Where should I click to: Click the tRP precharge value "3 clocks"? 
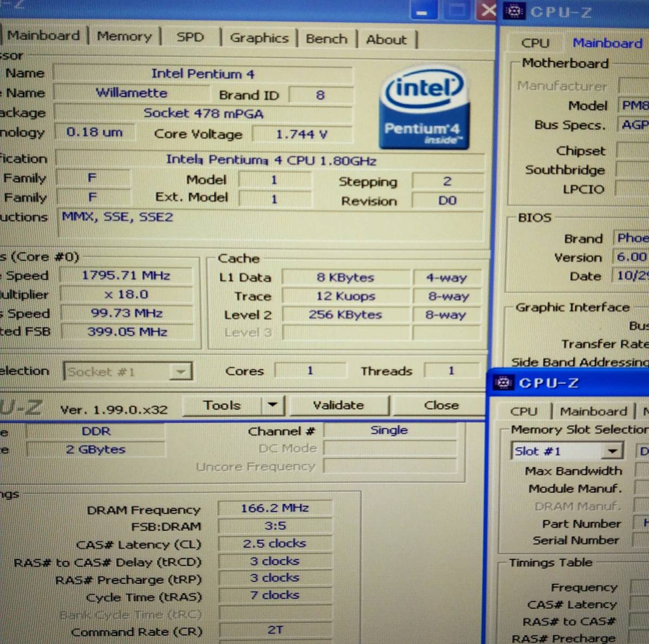coord(275,578)
